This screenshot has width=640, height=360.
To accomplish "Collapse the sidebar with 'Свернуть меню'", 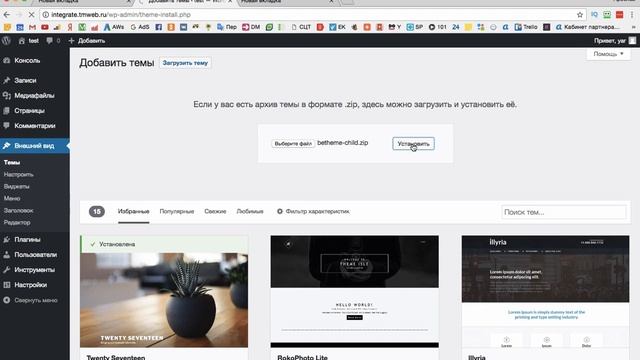I will 35,300.
